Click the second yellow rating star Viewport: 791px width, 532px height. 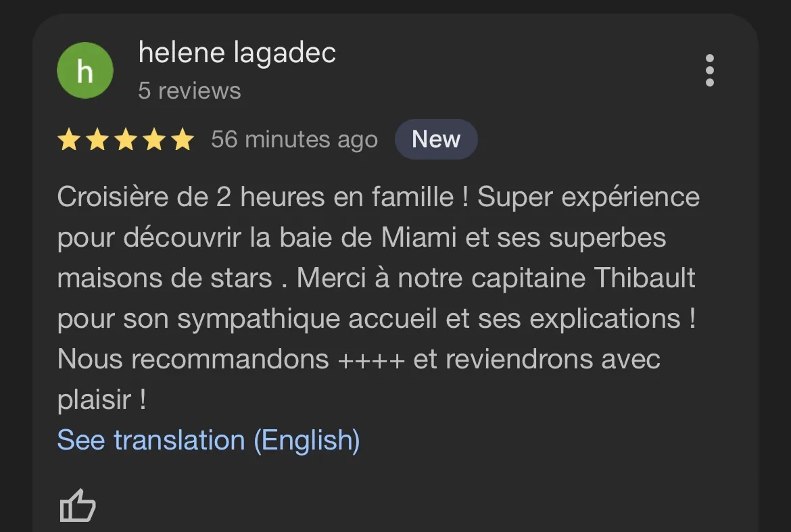pyautogui.click(x=97, y=140)
